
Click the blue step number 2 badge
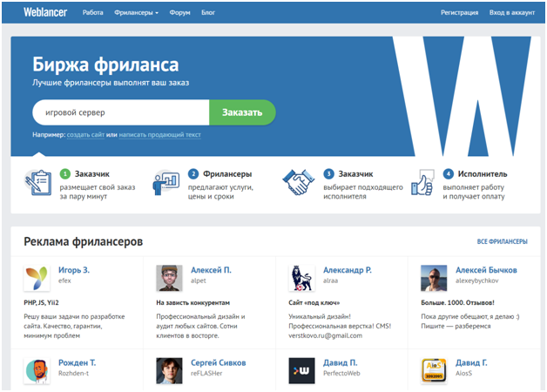point(193,173)
